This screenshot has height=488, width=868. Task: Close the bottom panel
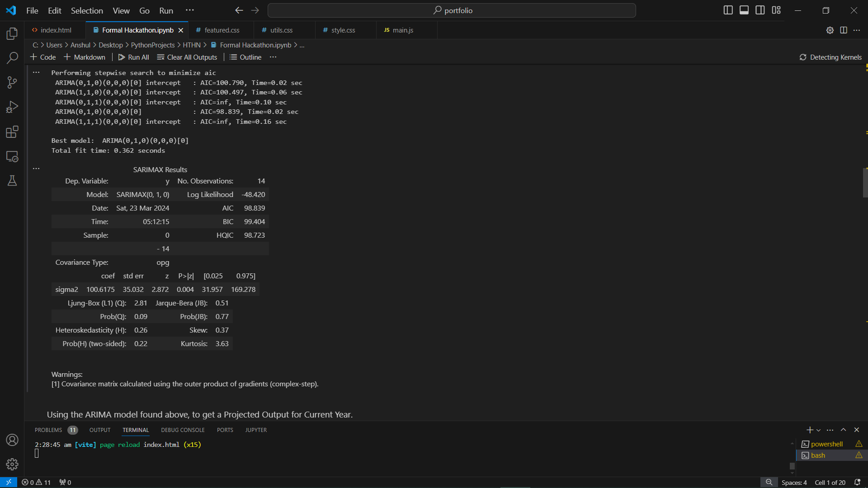(857, 430)
